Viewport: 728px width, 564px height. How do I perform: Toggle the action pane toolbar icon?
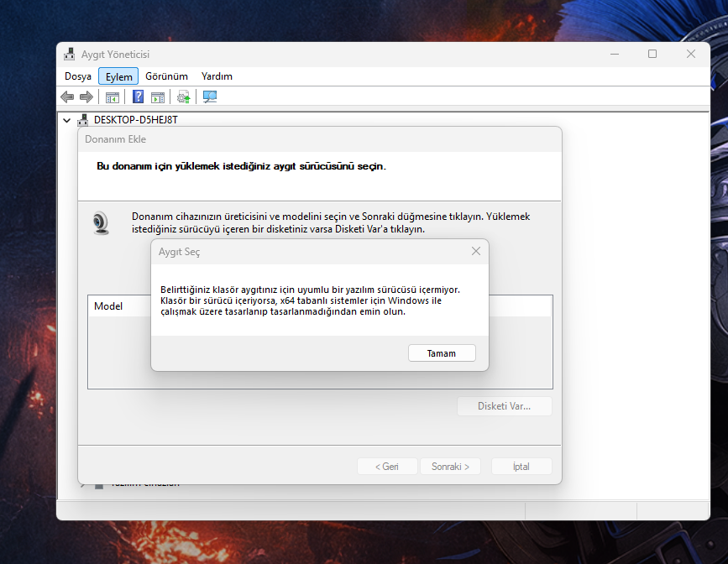coord(158,97)
